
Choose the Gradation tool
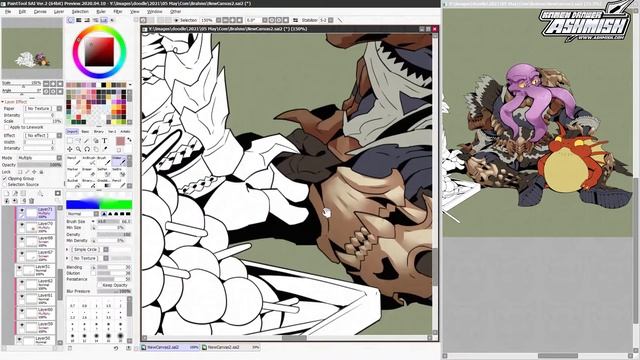click(104, 184)
